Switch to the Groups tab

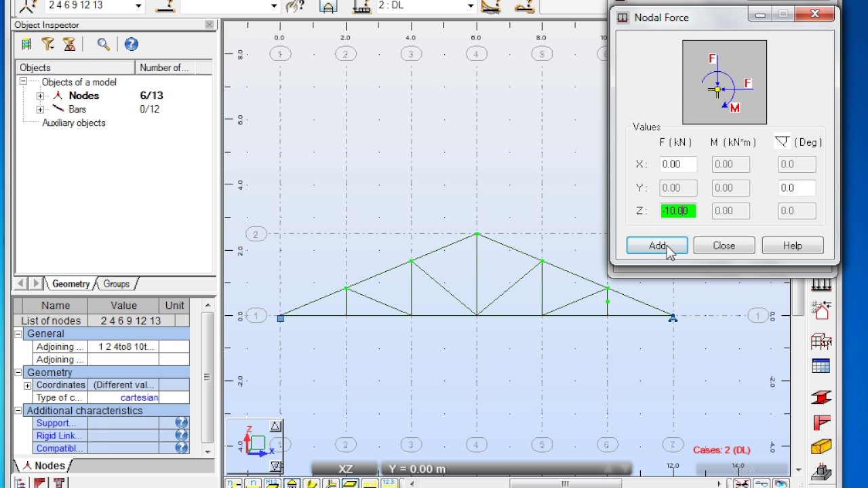[117, 284]
